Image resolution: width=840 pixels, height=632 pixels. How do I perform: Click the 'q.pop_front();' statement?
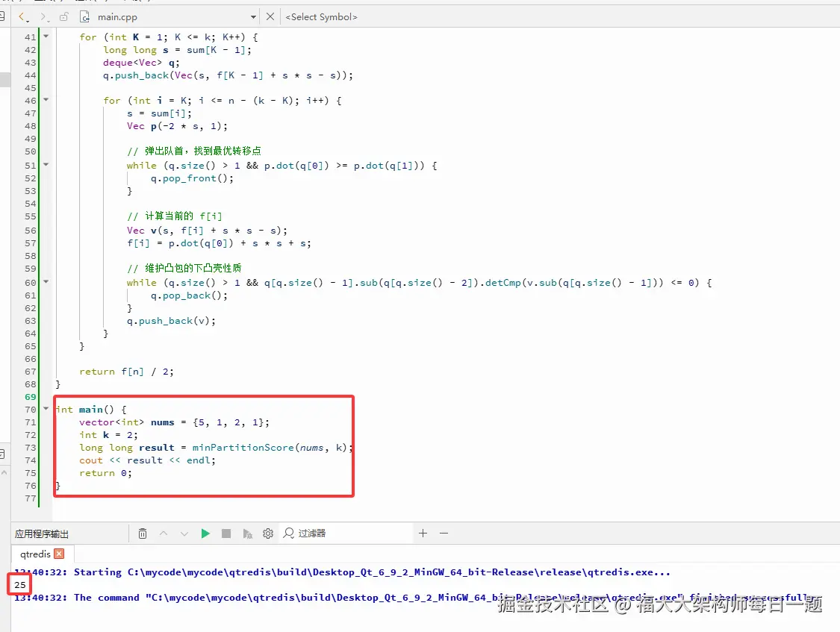coord(193,179)
